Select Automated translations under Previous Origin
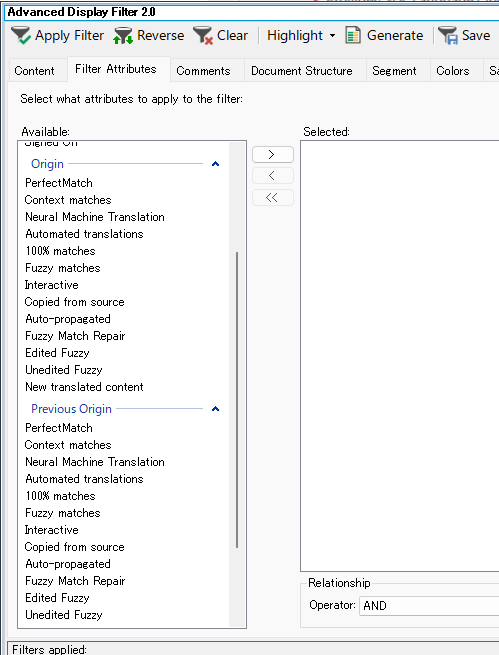Screen dimensions: 499x655 pyautogui.click(x=84, y=479)
